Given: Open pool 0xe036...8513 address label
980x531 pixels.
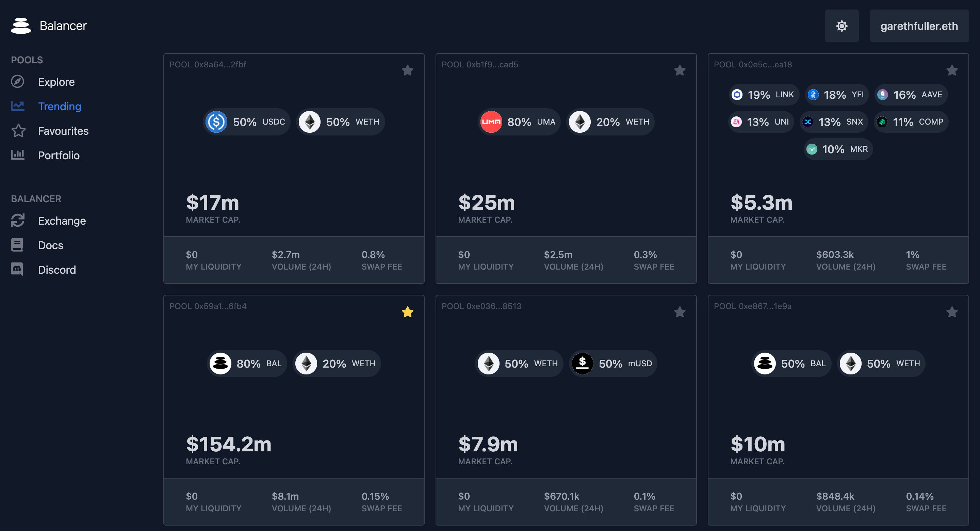Looking at the screenshot, I should pos(481,306).
